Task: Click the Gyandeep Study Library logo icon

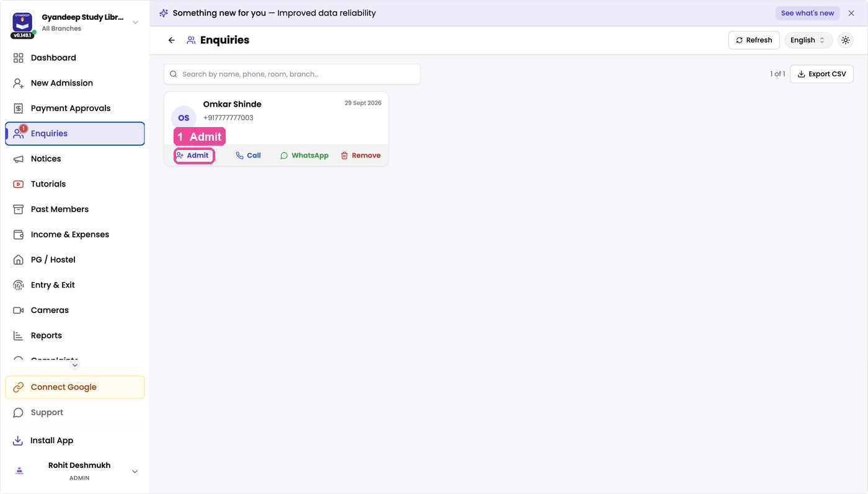Action: pos(23,22)
